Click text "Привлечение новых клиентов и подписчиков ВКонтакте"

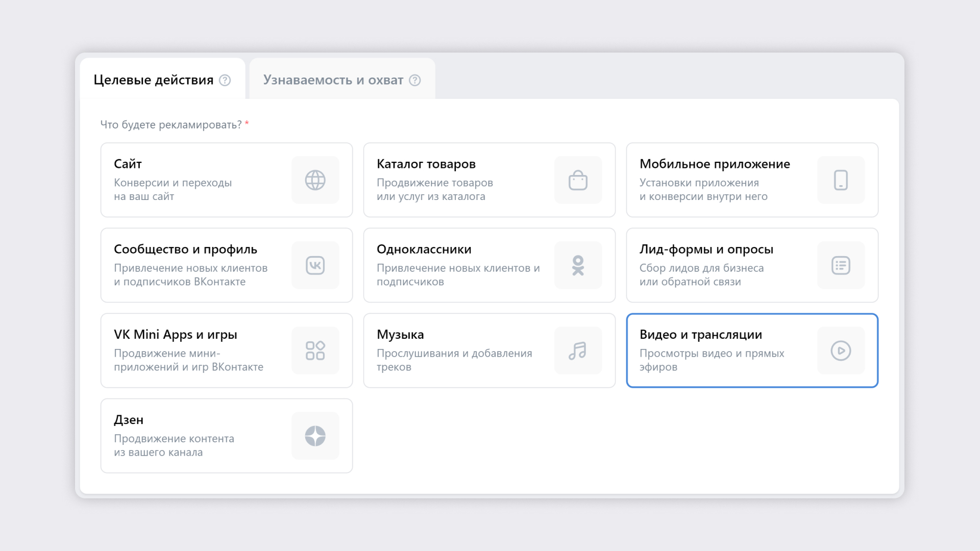tap(190, 274)
